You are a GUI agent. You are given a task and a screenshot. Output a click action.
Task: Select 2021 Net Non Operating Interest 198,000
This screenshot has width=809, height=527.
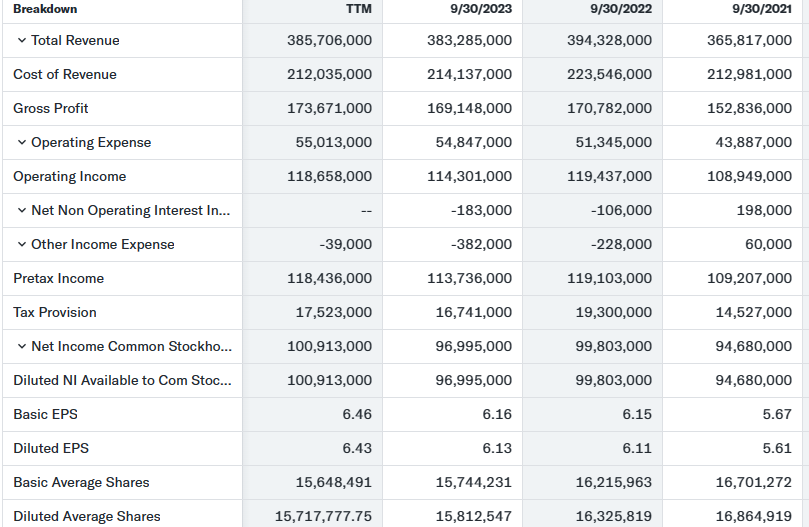[764, 211]
